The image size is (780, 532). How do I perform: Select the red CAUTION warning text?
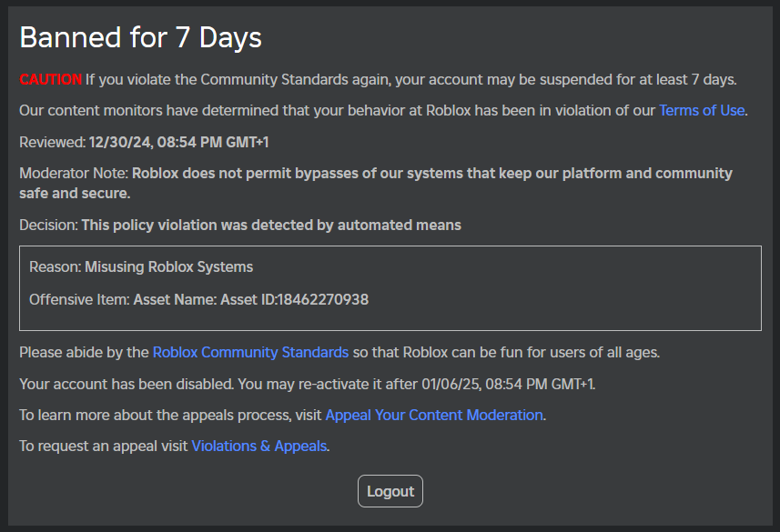click(50, 79)
